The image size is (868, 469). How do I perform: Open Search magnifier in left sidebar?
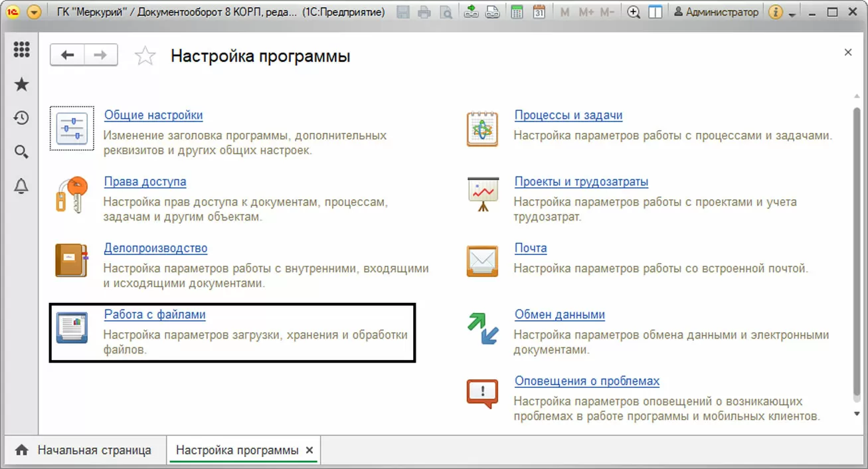pyautogui.click(x=21, y=152)
